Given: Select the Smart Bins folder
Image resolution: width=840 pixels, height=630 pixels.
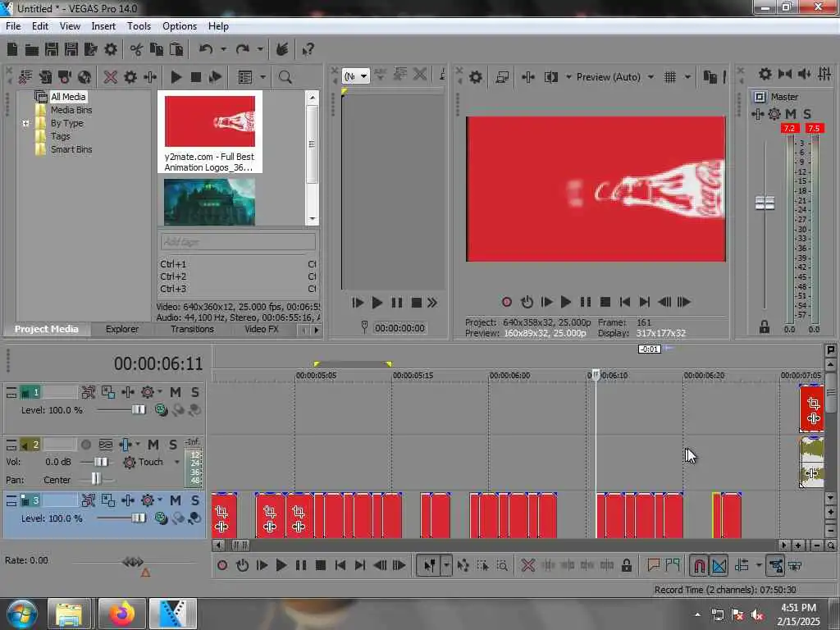Looking at the screenshot, I should pos(71,149).
